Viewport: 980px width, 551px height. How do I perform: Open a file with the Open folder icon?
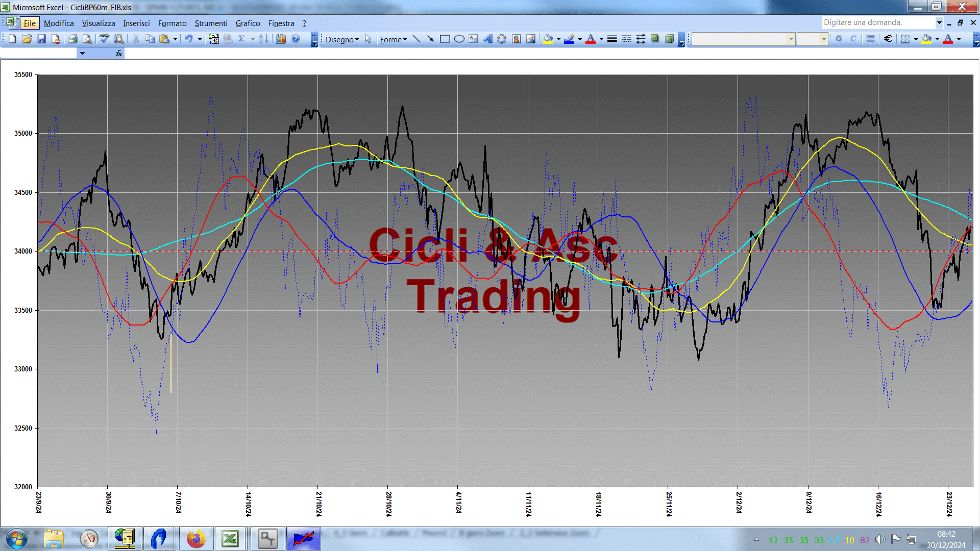(x=27, y=39)
